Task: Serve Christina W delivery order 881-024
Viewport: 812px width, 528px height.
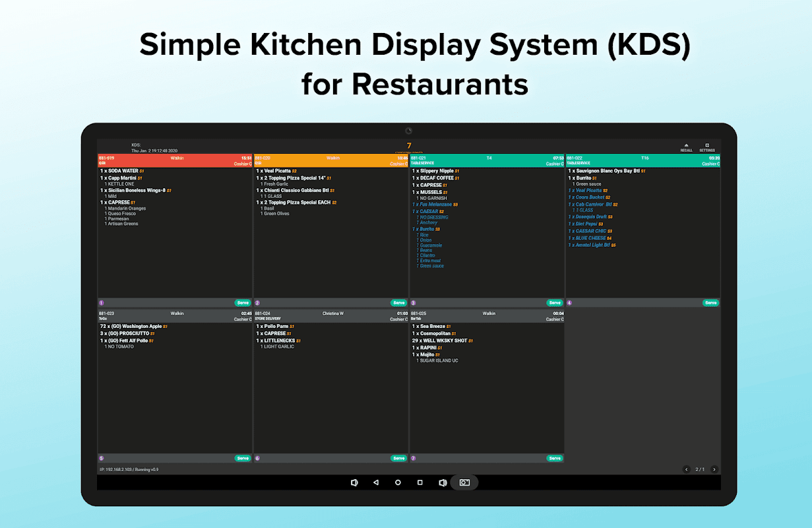Action: click(399, 458)
